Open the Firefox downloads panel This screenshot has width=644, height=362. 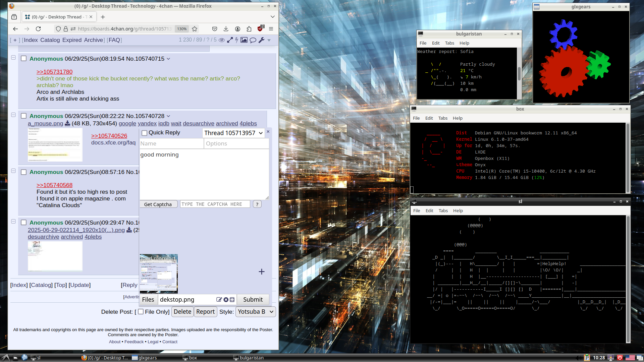[226, 29]
